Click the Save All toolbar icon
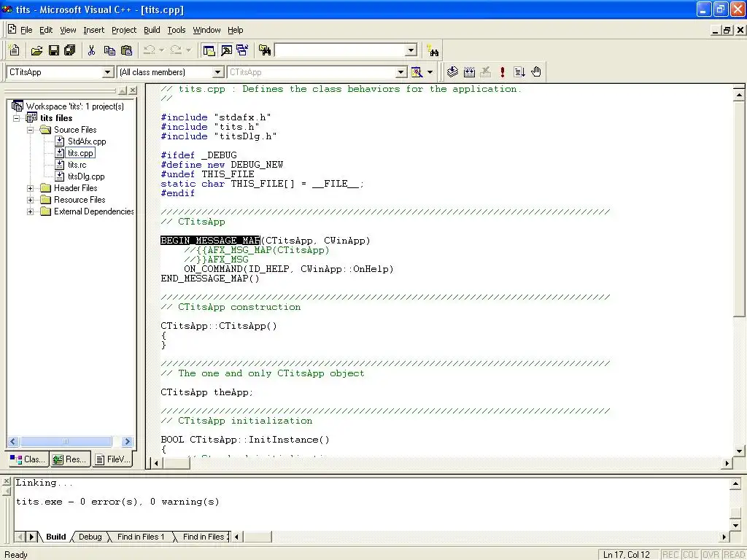The width and height of the screenshot is (747, 560). 70,50
